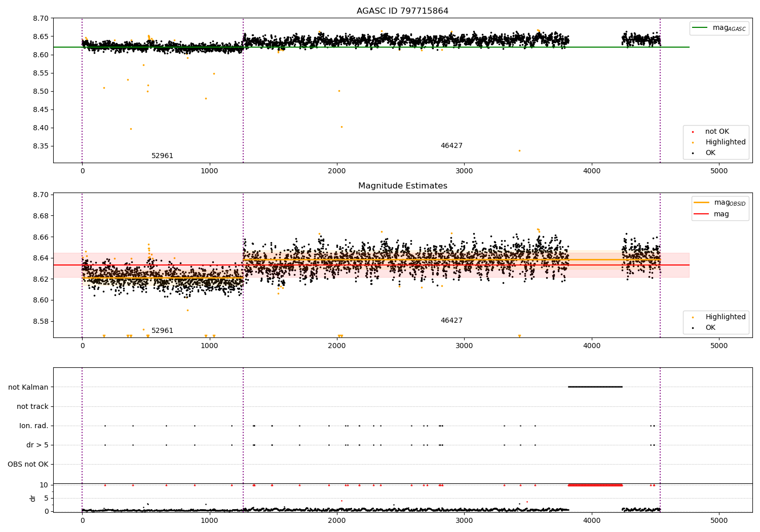Click the 'AGASC ID 797715864' plot title
This screenshot has height=532, width=760.
point(402,11)
